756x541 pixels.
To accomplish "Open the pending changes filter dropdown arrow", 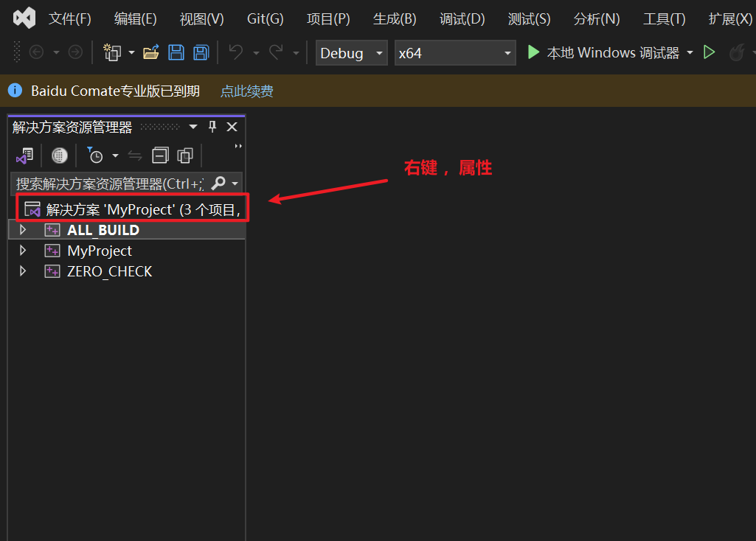I will (115, 156).
